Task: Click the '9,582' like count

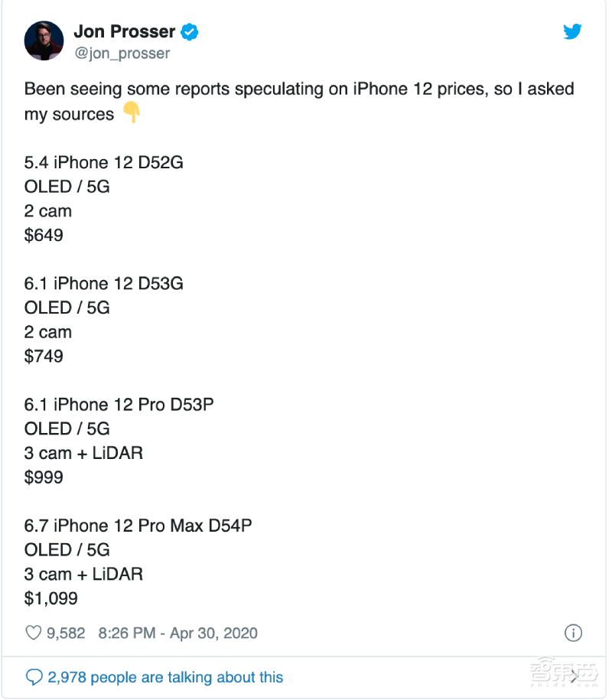Action: coord(65,633)
